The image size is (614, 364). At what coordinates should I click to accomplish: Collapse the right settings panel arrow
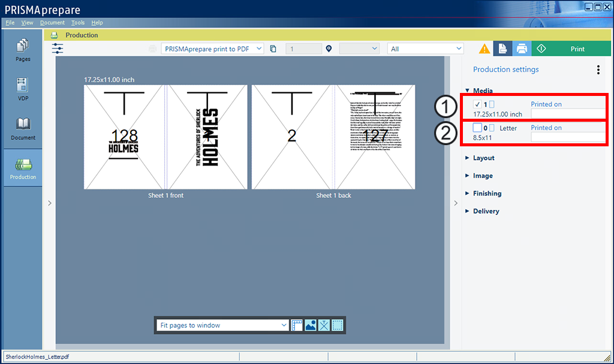click(456, 203)
